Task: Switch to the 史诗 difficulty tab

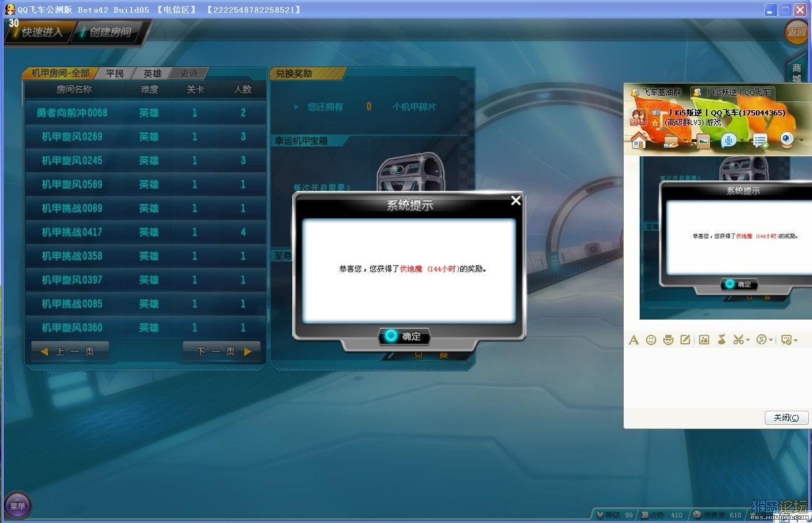Action: coord(189,73)
